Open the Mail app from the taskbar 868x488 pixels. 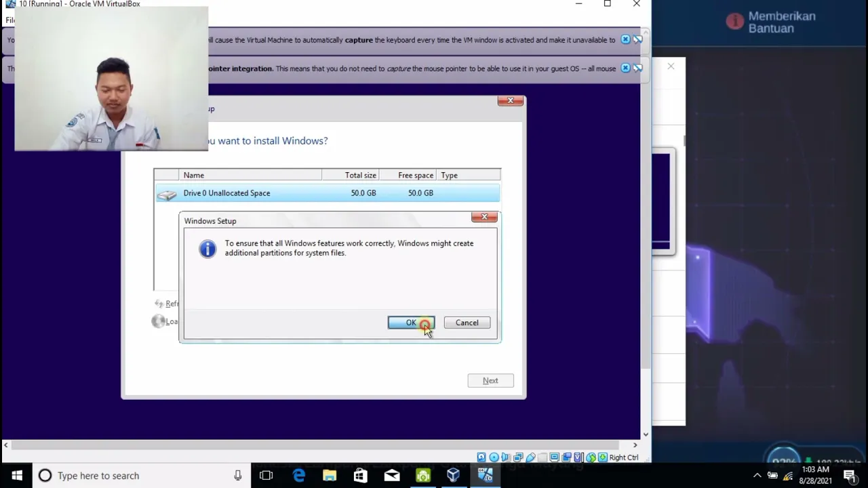392,476
